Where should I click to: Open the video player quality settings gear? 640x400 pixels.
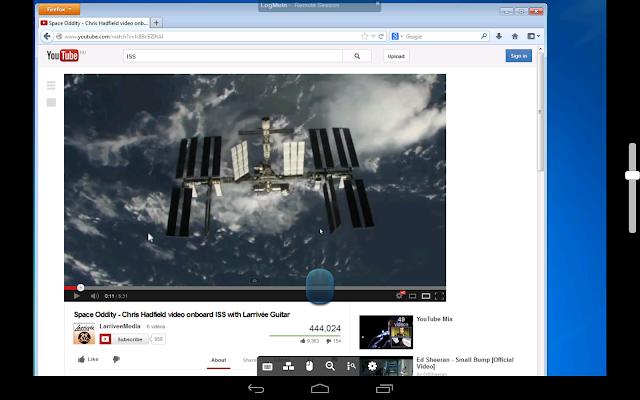pyautogui.click(x=400, y=296)
